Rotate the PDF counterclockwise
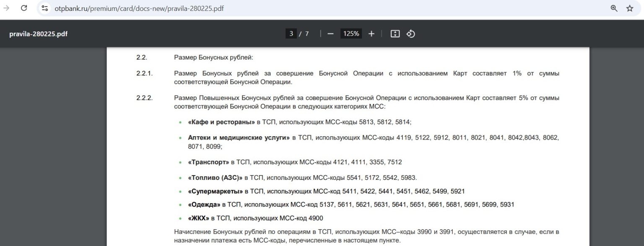 [x=411, y=34]
